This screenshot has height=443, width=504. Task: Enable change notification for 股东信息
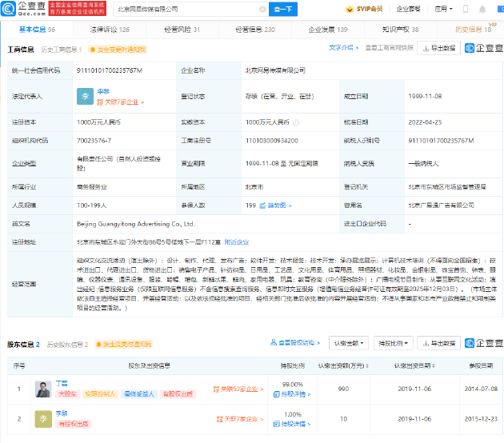click(x=125, y=345)
